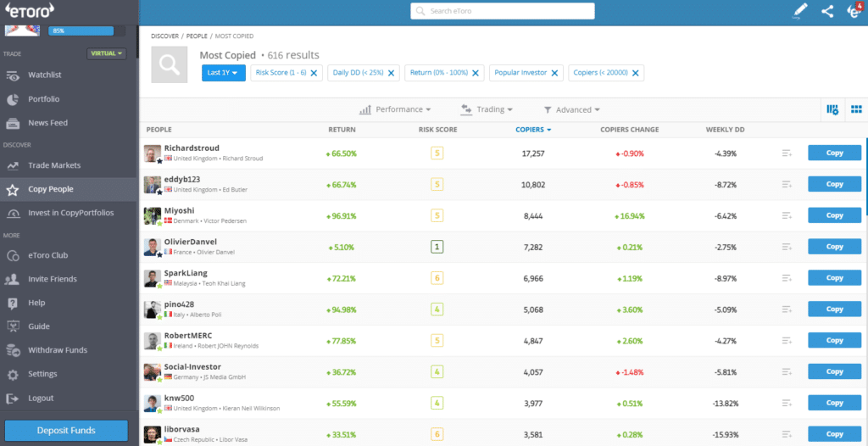Open the column settings icon
The image size is (868, 446).
pos(832,109)
